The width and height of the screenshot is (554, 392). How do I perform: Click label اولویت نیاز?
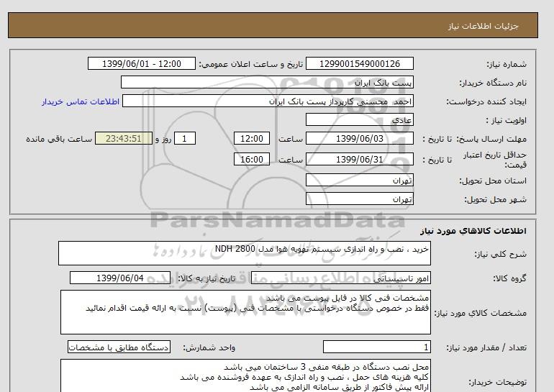[506, 120]
